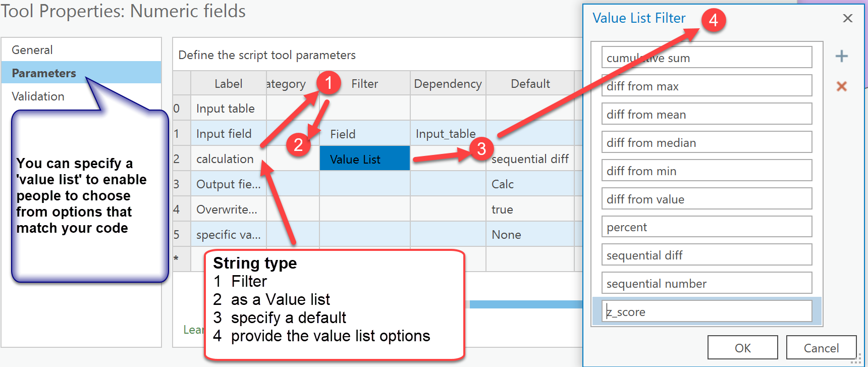The height and width of the screenshot is (367, 868).
Task: Click the plus icon to add value
Action: coord(841,56)
